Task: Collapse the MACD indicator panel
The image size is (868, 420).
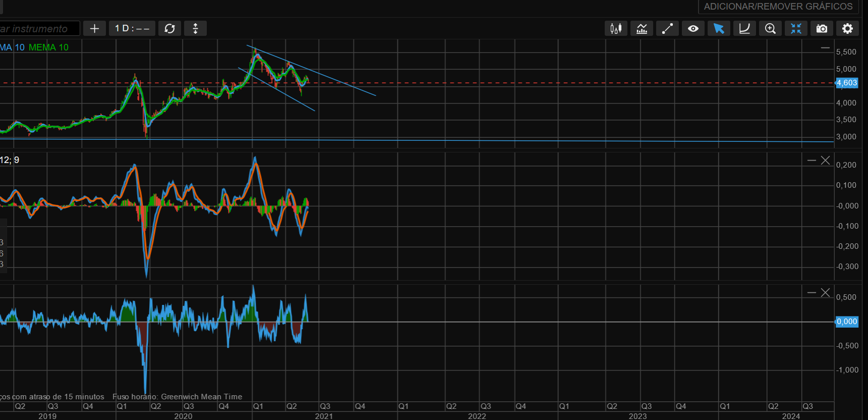Action: click(x=812, y=161)
